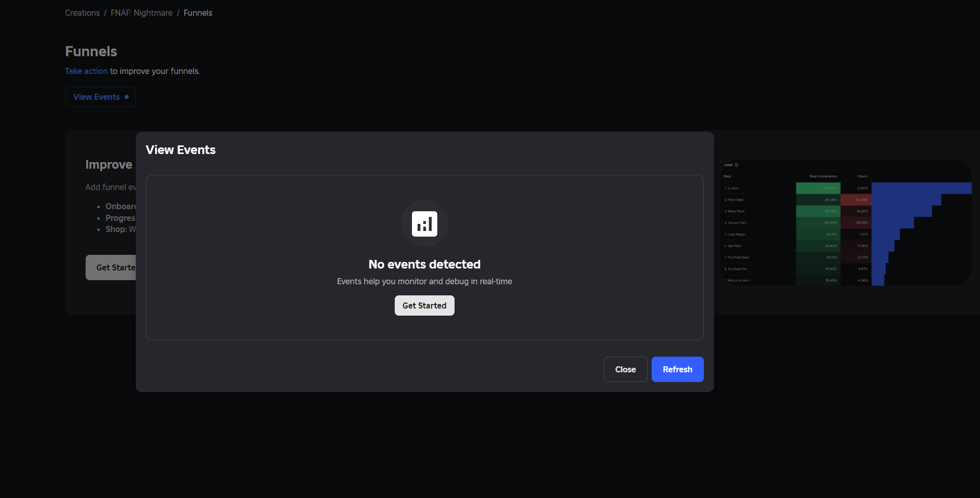Click the info icon beside the Funnel title
The height and width of the screenshot is (498, 980).
pos(736,165)
